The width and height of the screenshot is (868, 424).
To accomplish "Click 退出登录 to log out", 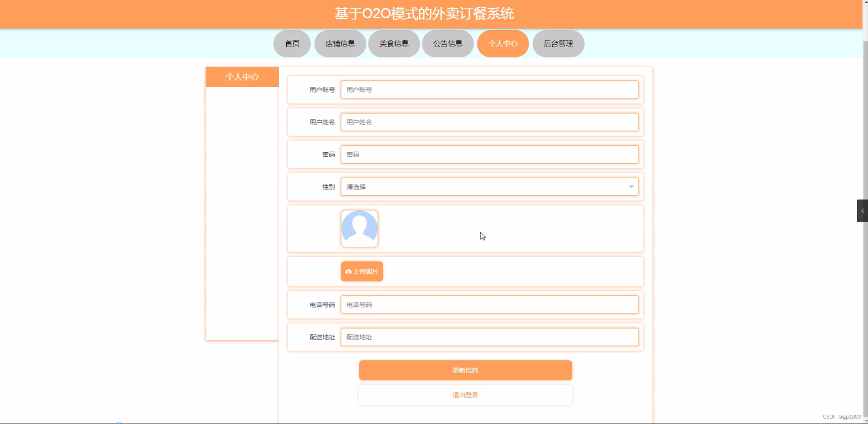I will 466,394.
